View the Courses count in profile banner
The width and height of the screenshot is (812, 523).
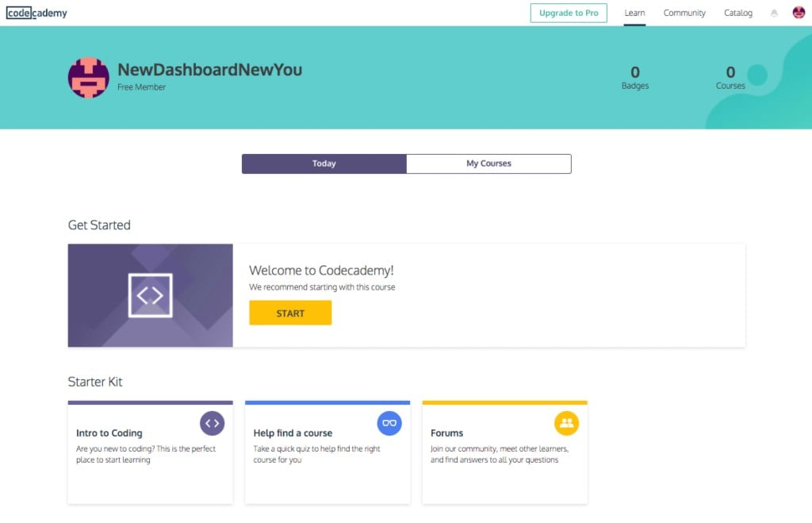click(x=730, y=77)
